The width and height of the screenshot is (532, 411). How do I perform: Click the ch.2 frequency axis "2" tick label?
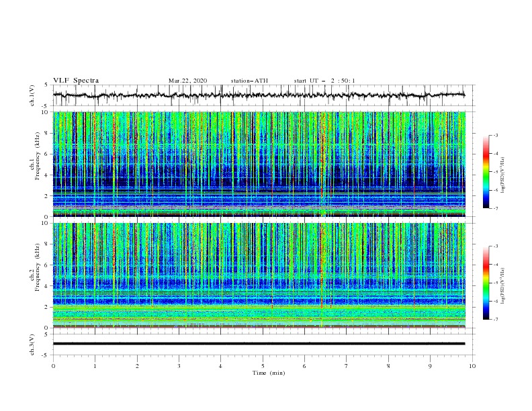coord(48,307)
